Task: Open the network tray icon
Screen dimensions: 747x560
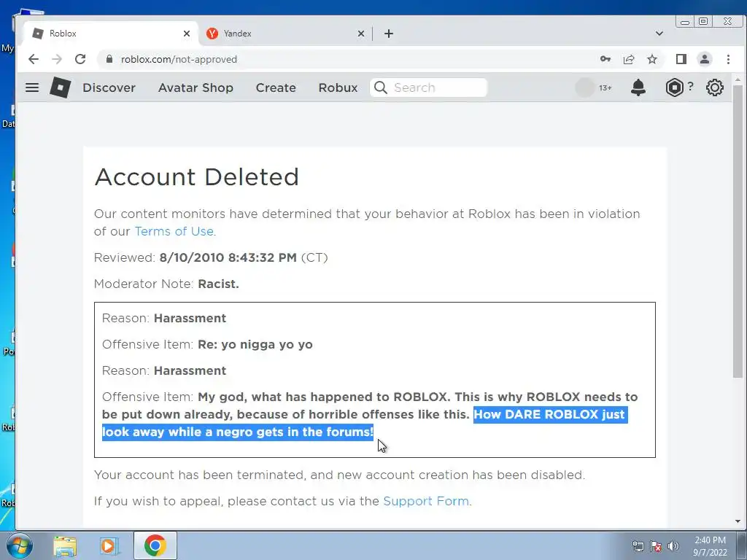Action: [x=638, y=546]
